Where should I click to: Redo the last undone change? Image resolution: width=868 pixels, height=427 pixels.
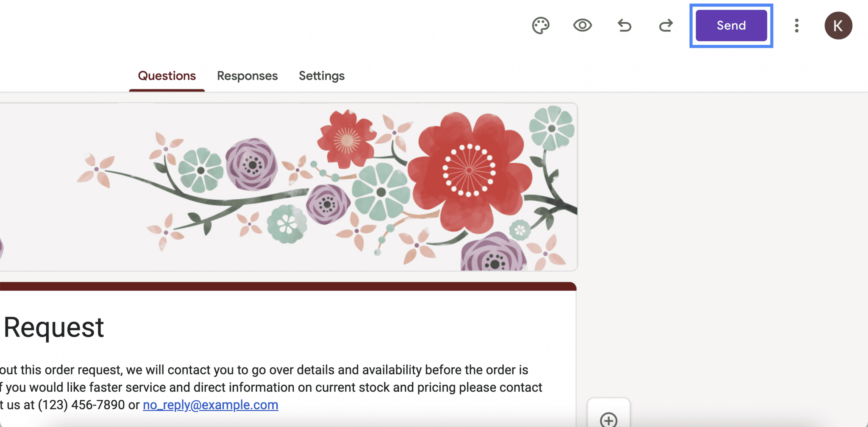coord(666,25)
